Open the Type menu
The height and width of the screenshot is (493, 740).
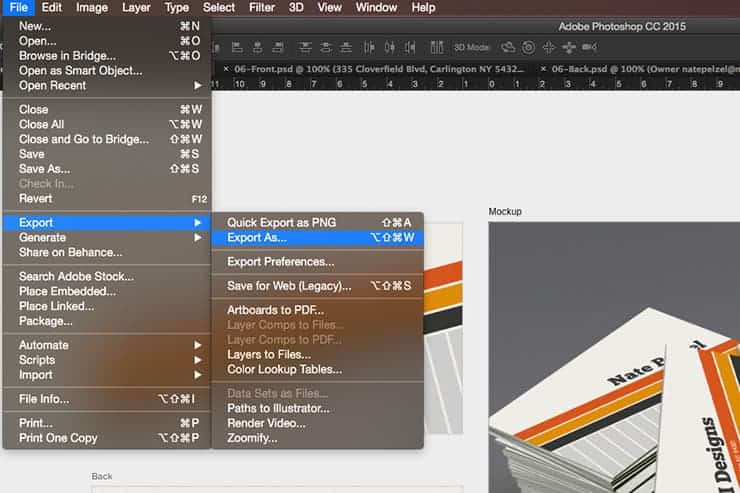click(177, 8)
